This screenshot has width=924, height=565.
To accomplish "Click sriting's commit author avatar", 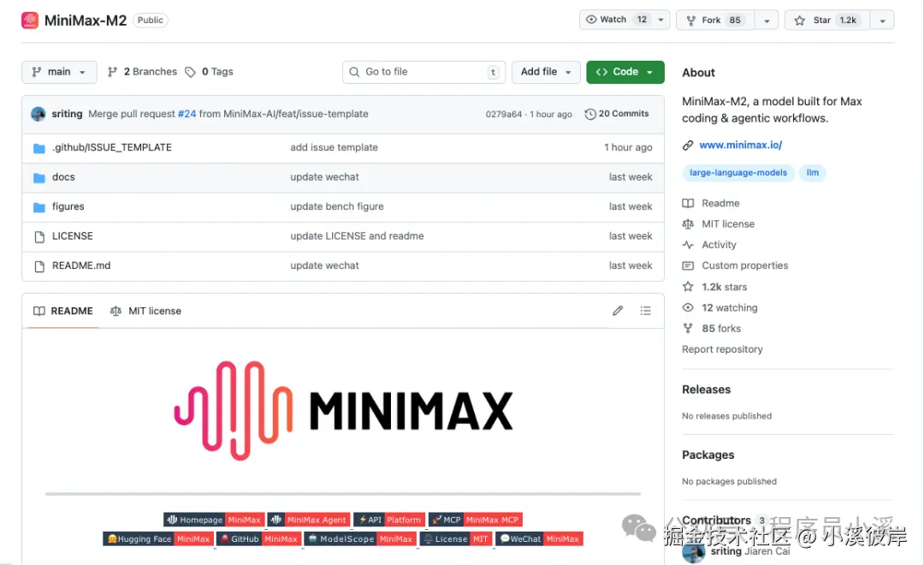I will tap(38, 114).
